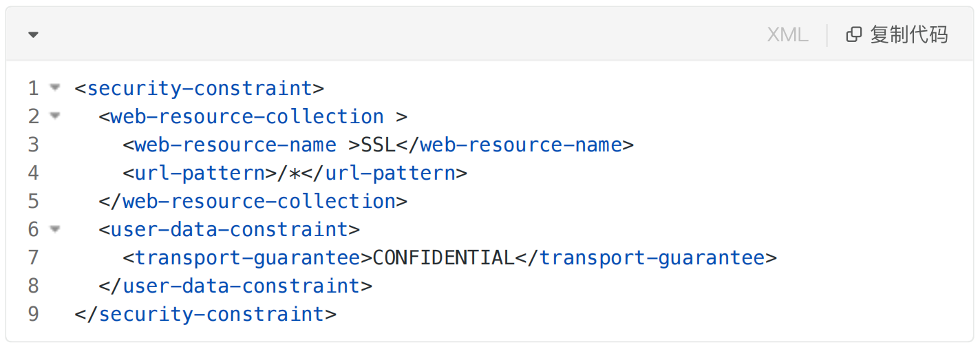The height and width of the screenshot is (347, 980).
Task: Click line number 9 in gutter
Action: point(33,314)
